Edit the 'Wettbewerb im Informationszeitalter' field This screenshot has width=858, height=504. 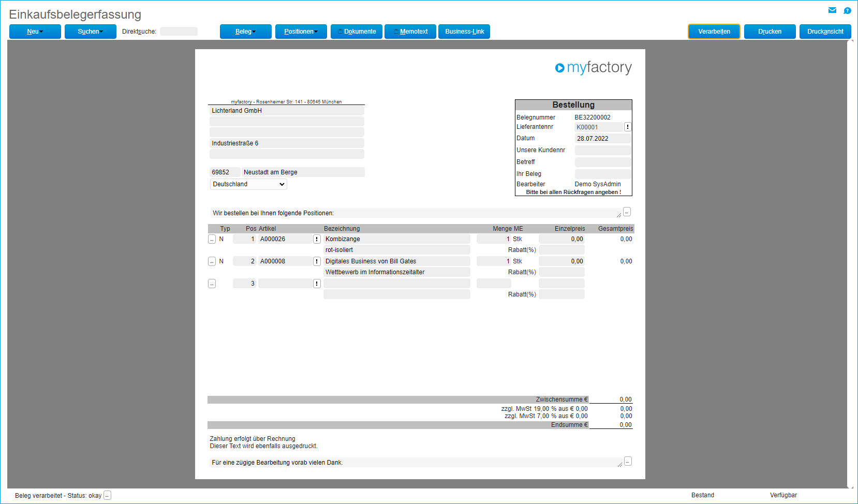(x=397, y=272)
